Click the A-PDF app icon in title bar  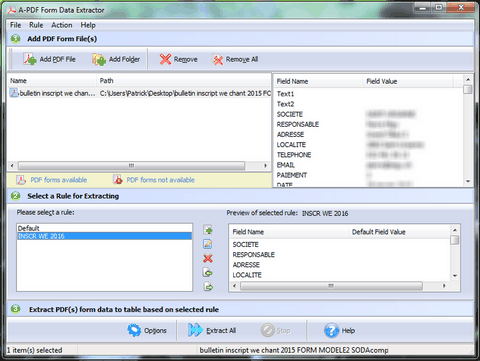click(x=12, y=10)
